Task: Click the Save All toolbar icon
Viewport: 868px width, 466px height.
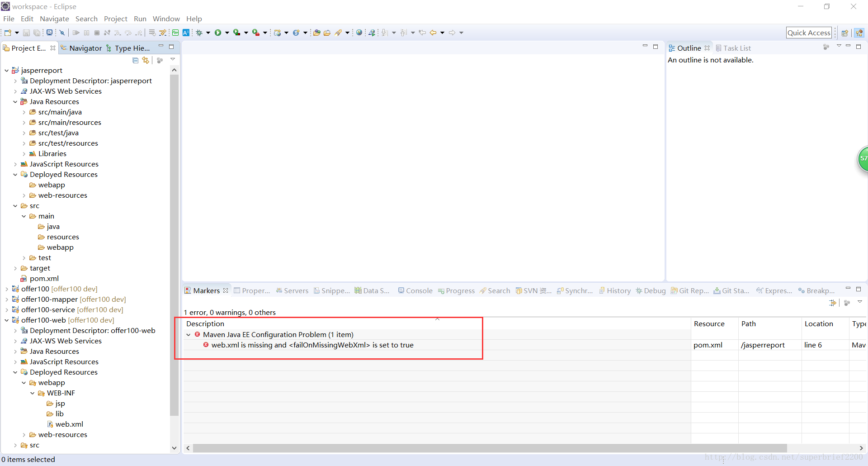Action: pyautogui.click(x=37, y=33)
